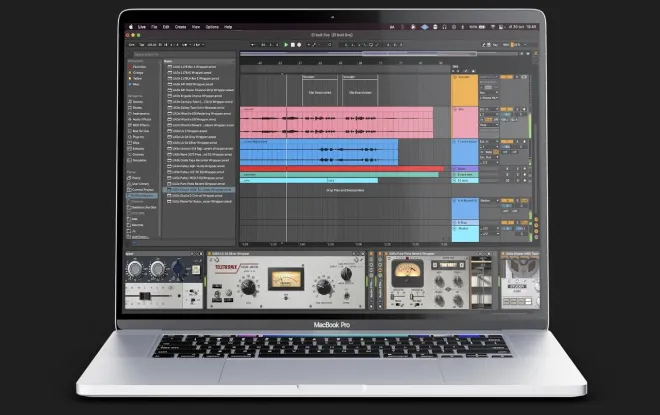Open the View menu

(x=196, y=27)
